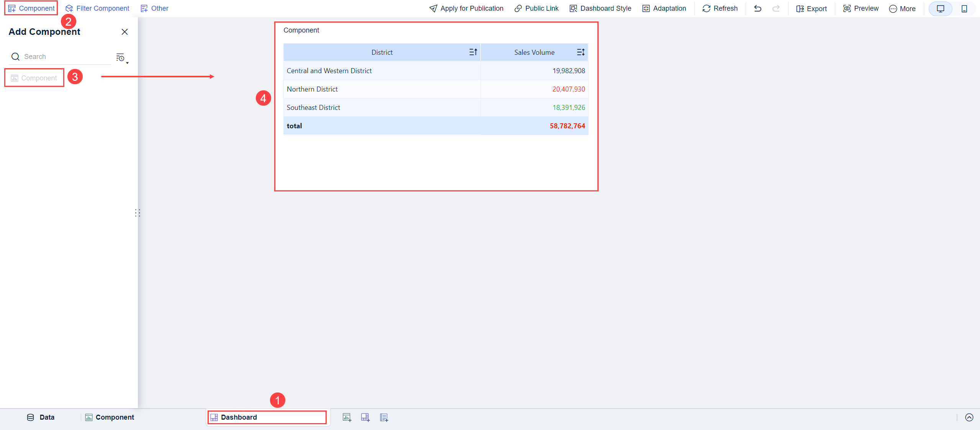Image resolution: width=980 pixels, height=430 pixels.
Task: Click the undo arrow icon
Action: point(757,8)
